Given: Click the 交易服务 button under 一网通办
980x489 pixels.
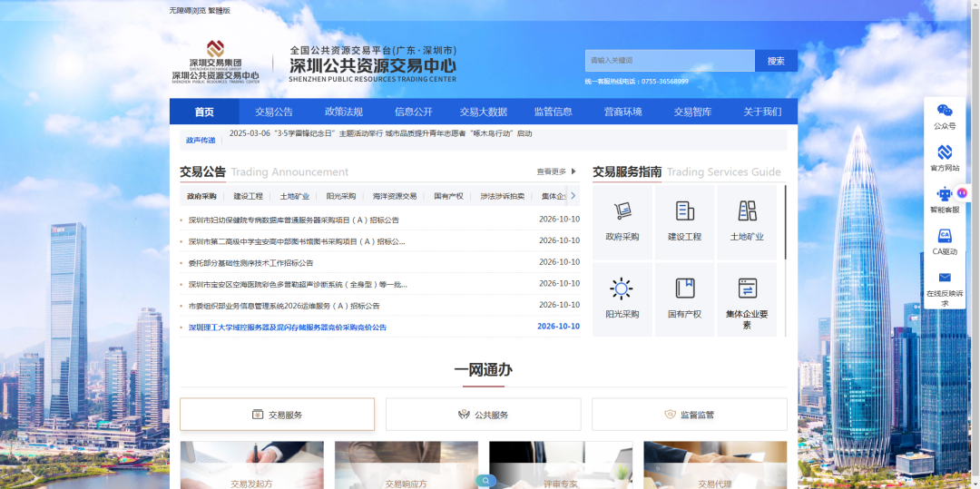Looking at the screenshot, I should coord(278,414).
